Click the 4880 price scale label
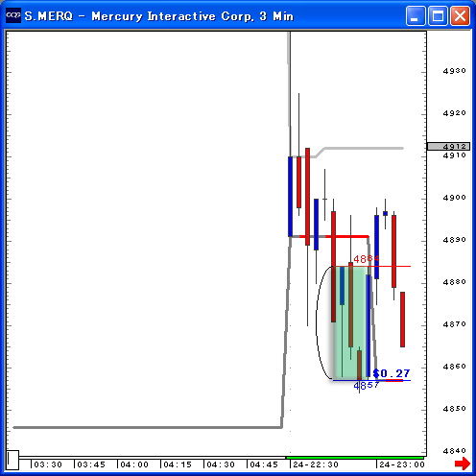Viewport: 476px width, 476px height. point(454,282)
